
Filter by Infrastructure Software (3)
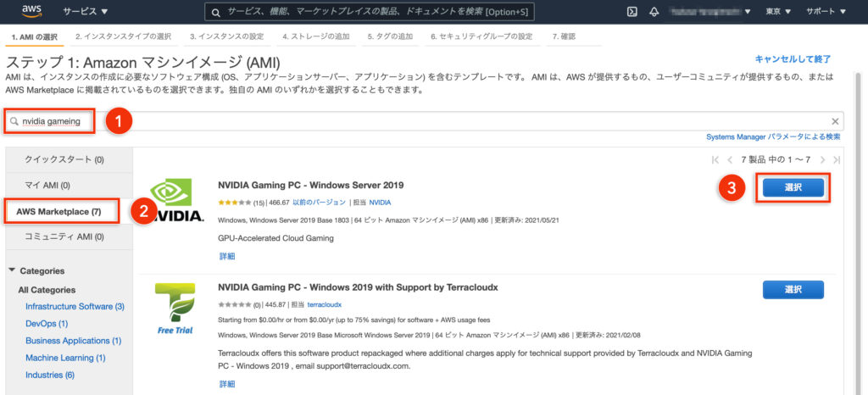[x=75, y=306]
